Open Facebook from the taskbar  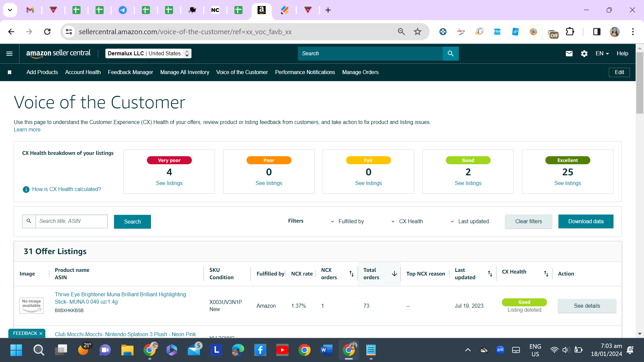(x=260, y=350)
